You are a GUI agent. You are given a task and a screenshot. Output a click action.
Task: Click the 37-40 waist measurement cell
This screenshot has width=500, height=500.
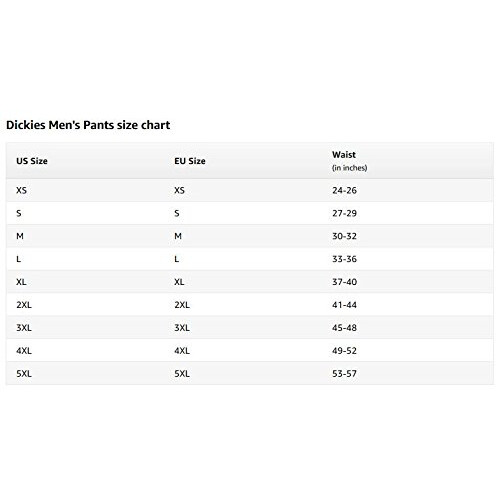pos(344,282)
